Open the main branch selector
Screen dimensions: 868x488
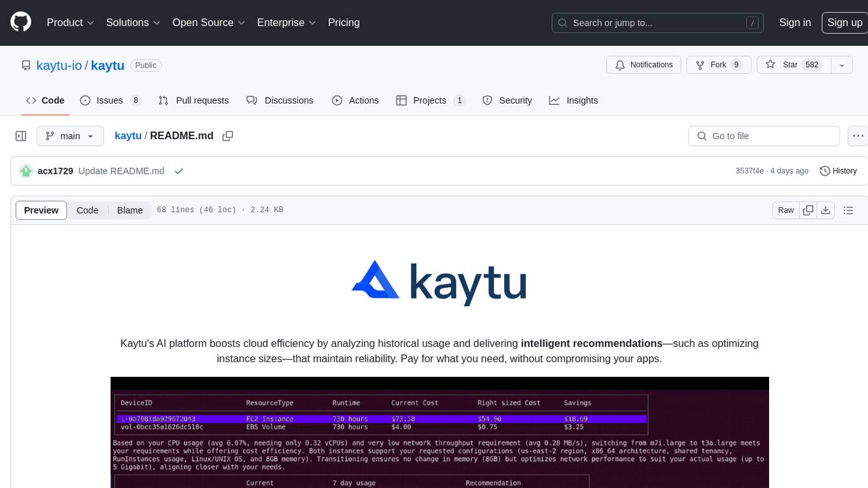tap(70, 136)
